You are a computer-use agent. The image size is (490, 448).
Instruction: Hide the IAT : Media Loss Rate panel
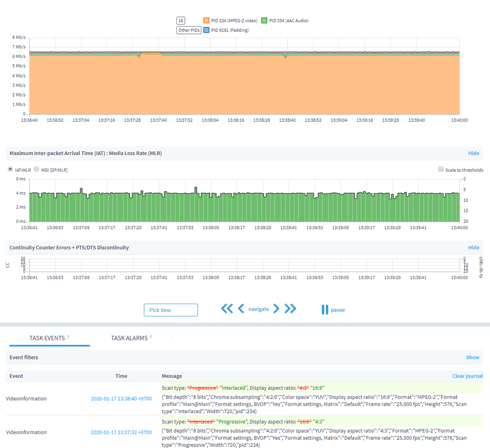(x=474, y=153)
